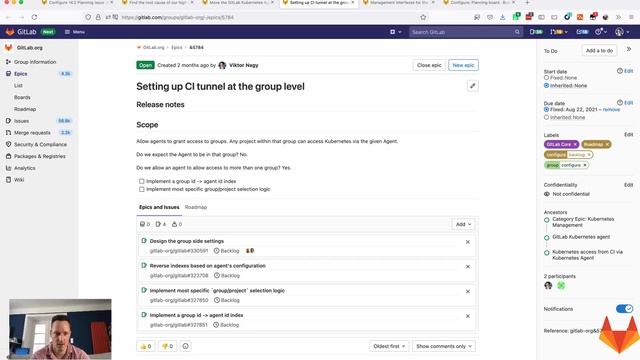
Task: Remove the GitLab Core label
Action: [x=575, y=144]
